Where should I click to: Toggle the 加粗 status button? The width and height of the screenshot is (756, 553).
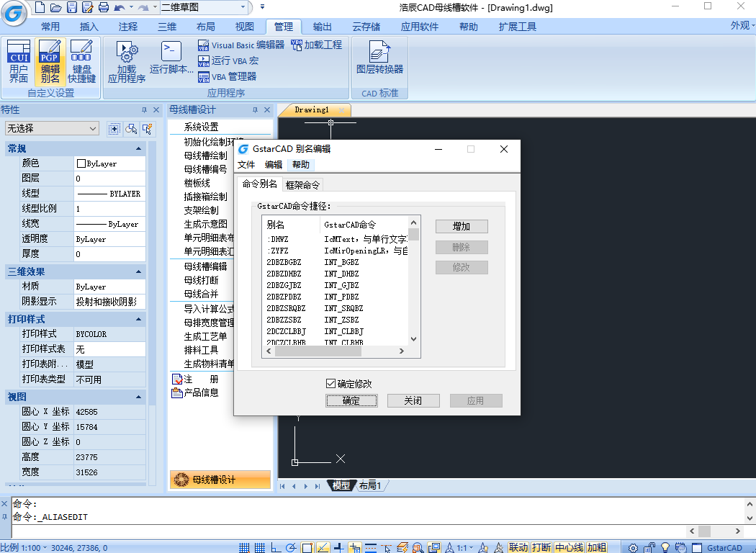[597, 548]
